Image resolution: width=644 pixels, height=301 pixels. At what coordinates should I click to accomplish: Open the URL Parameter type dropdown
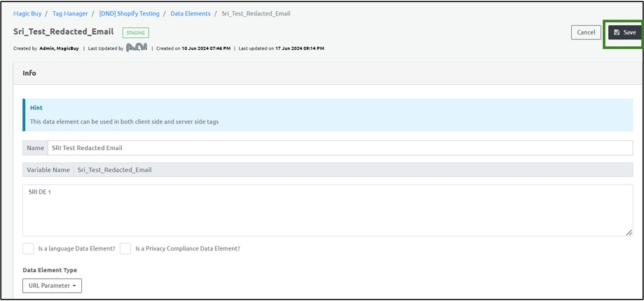click(52, 286)
